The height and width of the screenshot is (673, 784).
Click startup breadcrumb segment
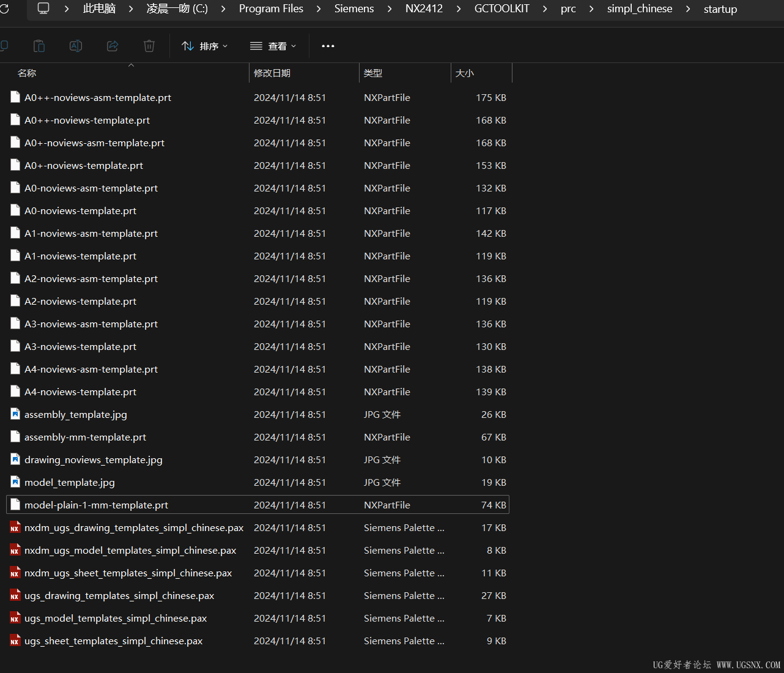coord(720,9)
